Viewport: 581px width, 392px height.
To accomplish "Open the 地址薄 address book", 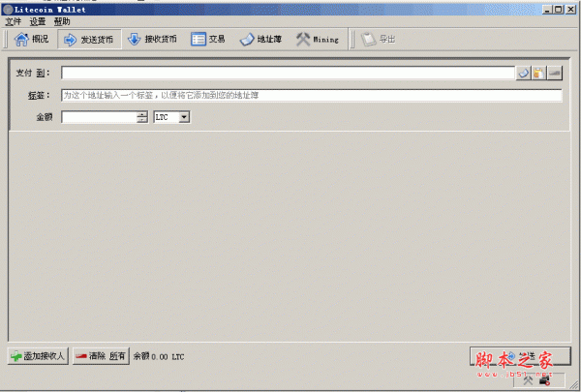I will pyautogui.click(x=260, y=40).
